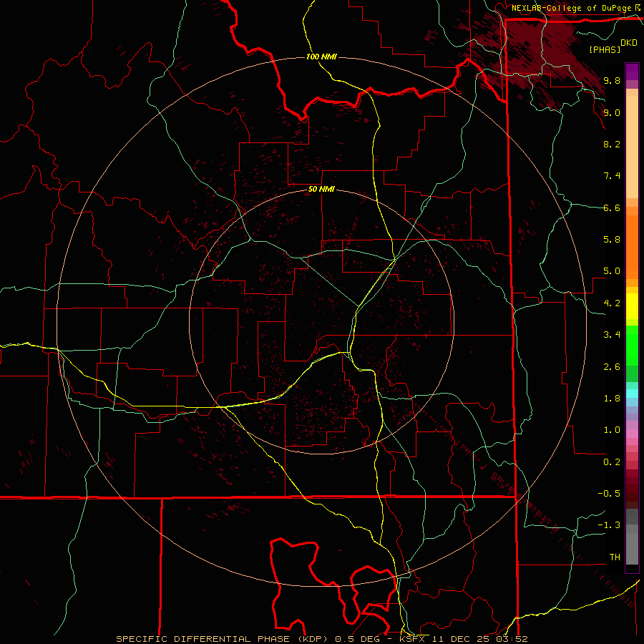Click the 7.4 value on color scale

coord(612,176)
